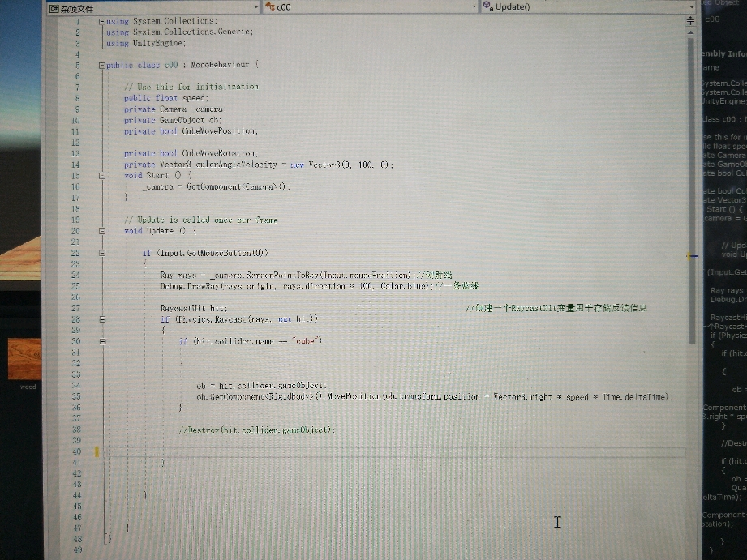Screen dimensions: 747x560
Task: Click on the Debug.DrawRay code line
Action: (x=320, y=286)
